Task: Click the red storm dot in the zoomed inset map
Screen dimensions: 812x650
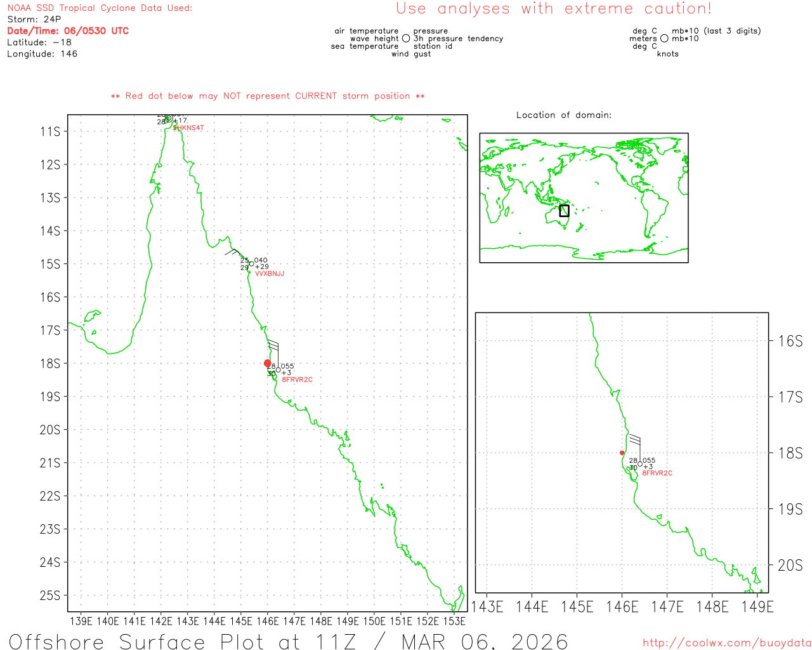Action: [x=622, y=453]
